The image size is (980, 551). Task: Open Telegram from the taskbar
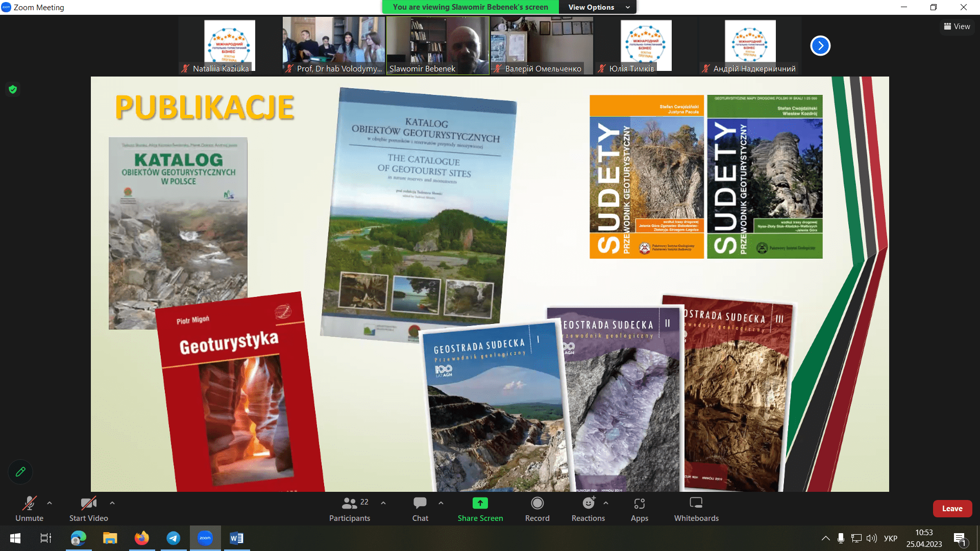(174, 538)
